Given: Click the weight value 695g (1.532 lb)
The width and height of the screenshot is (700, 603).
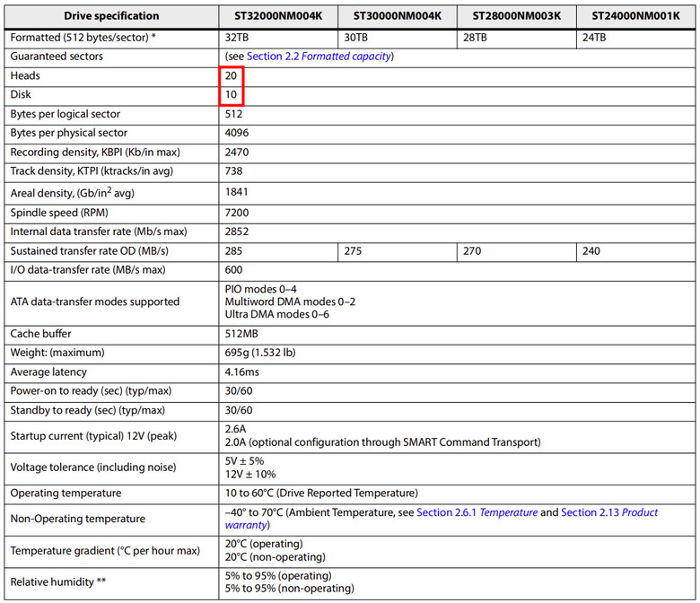Looking at the screenshot, I should pos(260,353).
